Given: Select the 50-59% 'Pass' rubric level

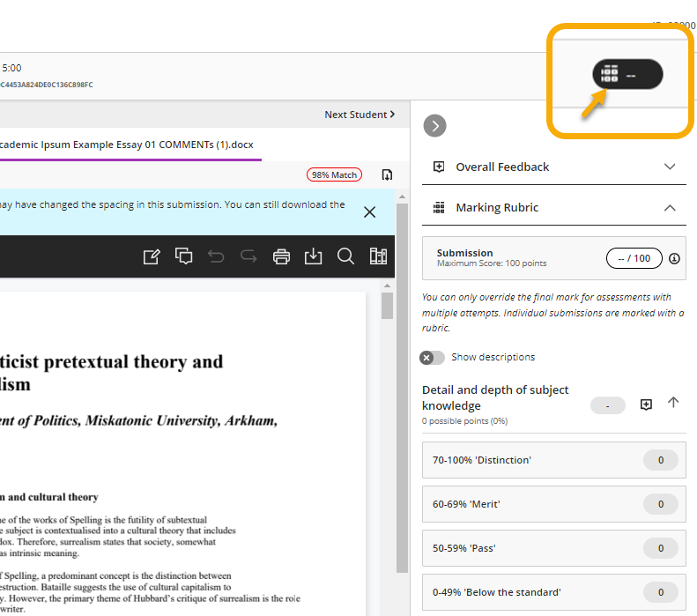Looking at the screenshot, I should point(553,548).
